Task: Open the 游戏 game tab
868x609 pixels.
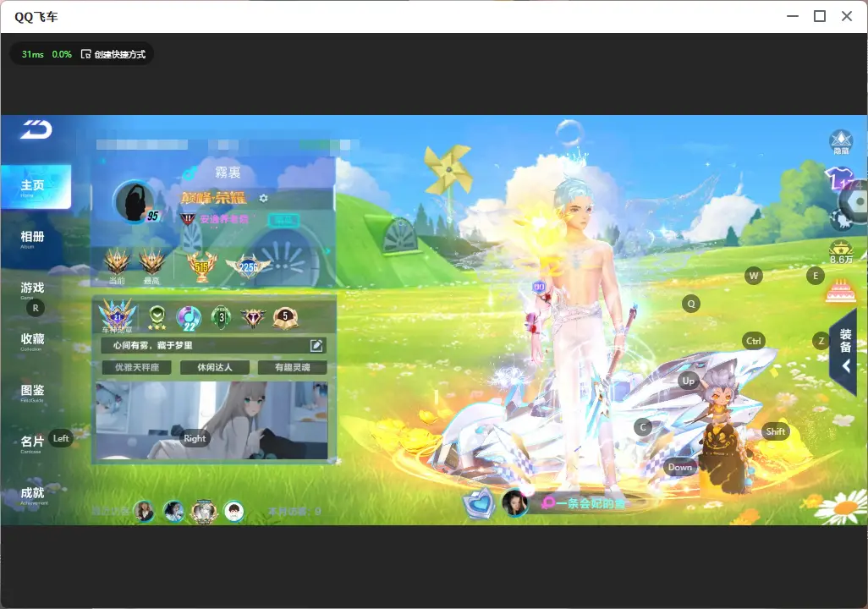Action: point(32,289)
